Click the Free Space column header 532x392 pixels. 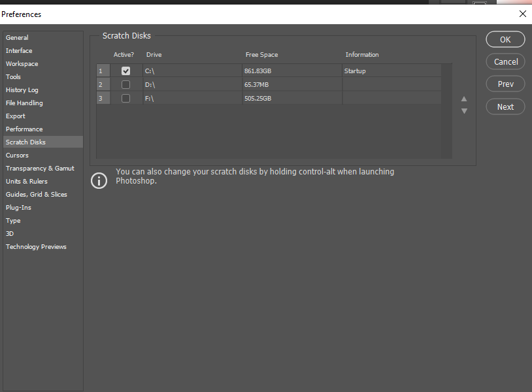261,55
